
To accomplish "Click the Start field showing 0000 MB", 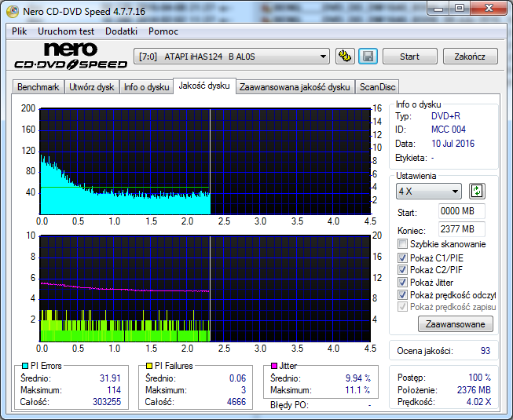I will [x=462, y=211].
